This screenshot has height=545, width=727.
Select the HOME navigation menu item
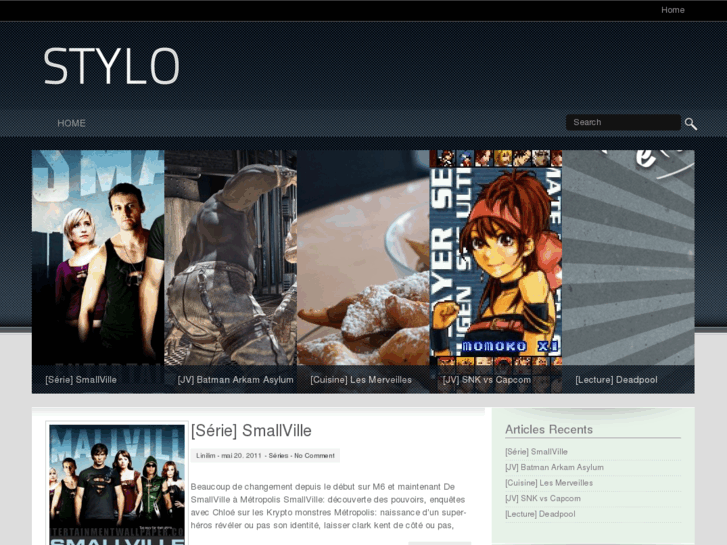point(71,123)
